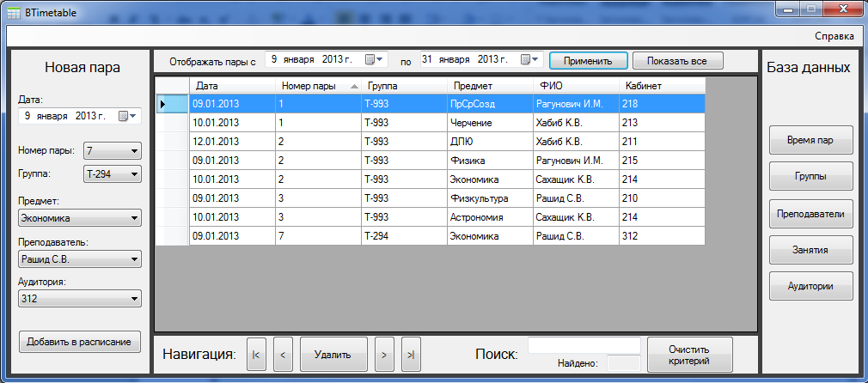Viewport: 868px width, 383px height.
Task: Select the cabinet 218 cell
Action: [x=662, y=104]
